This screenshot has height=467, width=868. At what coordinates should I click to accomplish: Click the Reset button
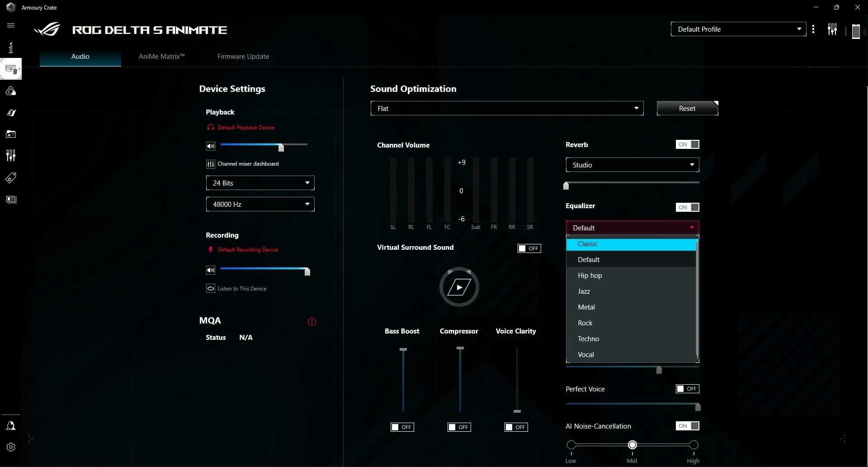click(687, 108)
